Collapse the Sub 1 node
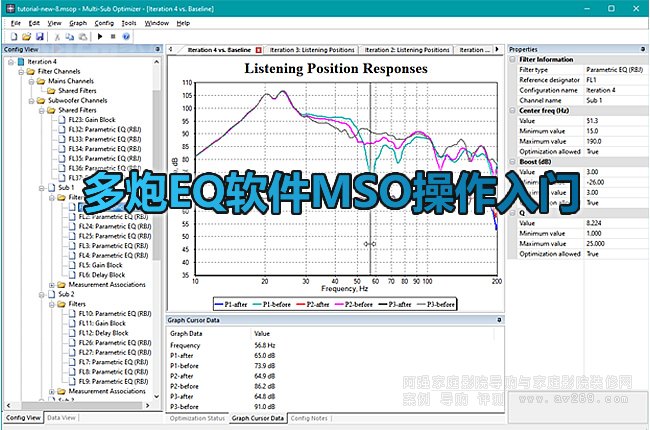 pos(41,188)
